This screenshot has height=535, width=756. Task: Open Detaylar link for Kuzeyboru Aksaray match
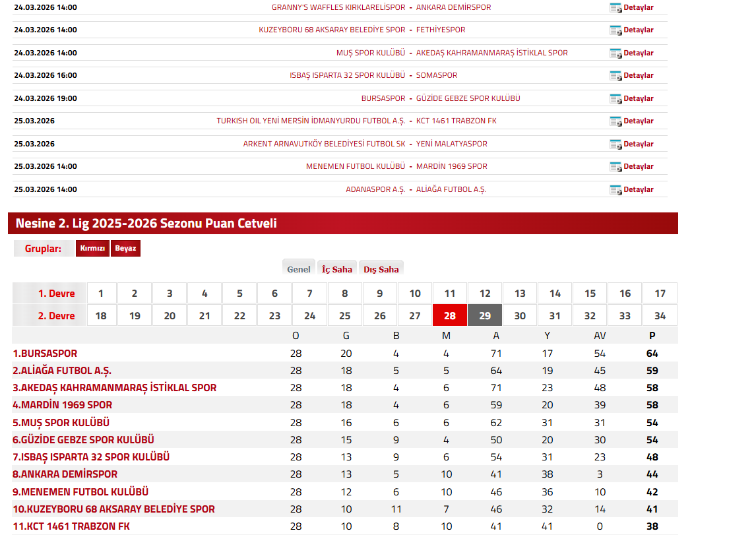638,30
